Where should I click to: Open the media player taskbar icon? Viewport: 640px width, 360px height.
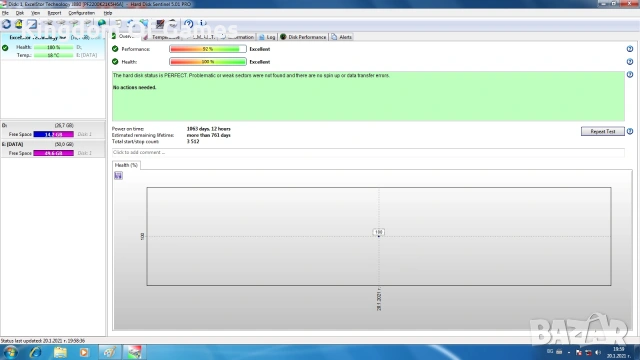84,352
